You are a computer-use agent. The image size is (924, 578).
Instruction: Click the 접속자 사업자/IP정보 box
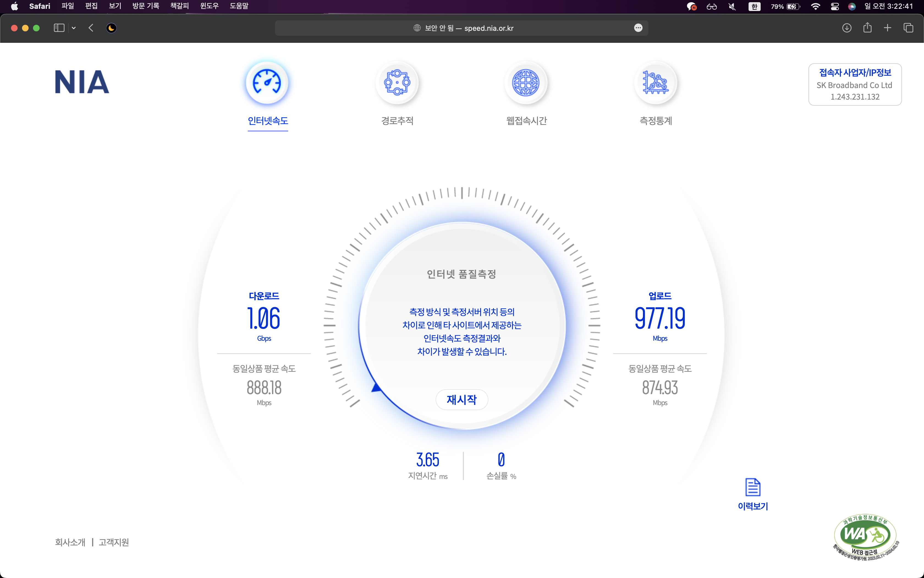pyautogui.click(x=855, y=84)
